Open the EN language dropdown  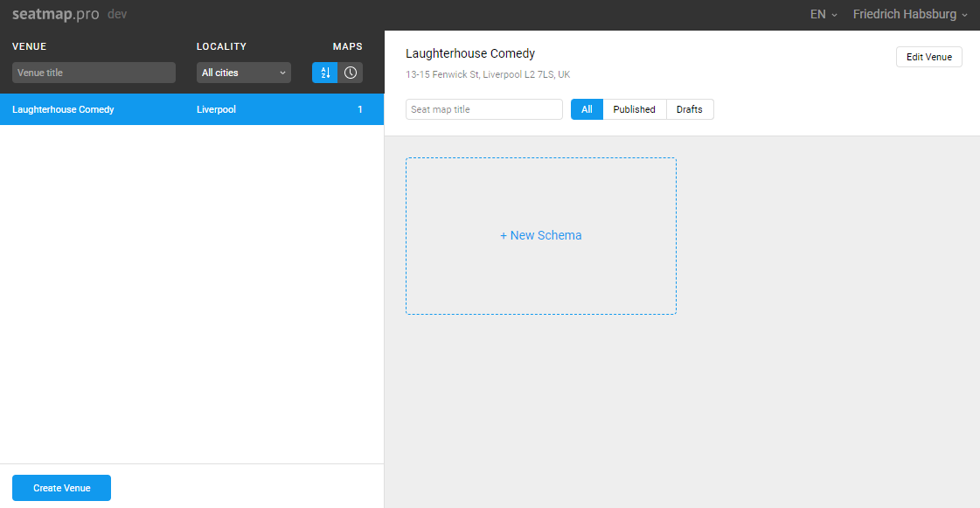click(x=824, y=15)
